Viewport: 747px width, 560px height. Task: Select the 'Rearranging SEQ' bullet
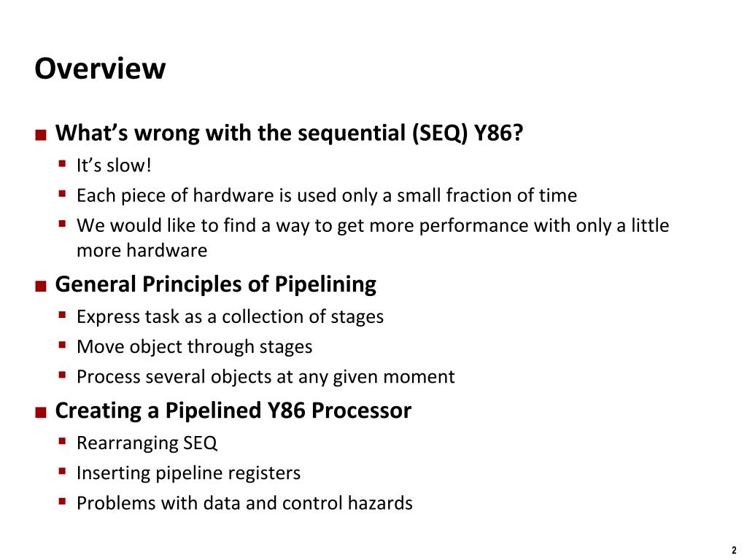click(147, 443)
